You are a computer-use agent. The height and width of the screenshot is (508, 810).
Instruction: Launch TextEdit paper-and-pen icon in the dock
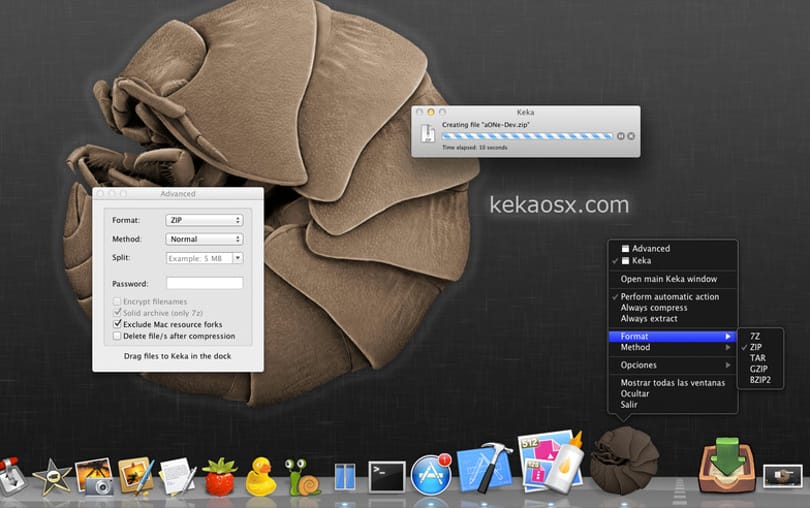177,475
